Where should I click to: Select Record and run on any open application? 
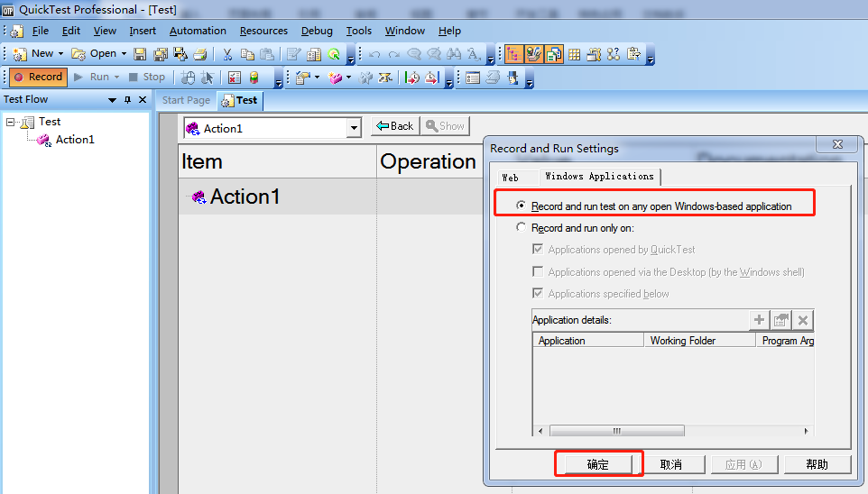coord(521,206)
